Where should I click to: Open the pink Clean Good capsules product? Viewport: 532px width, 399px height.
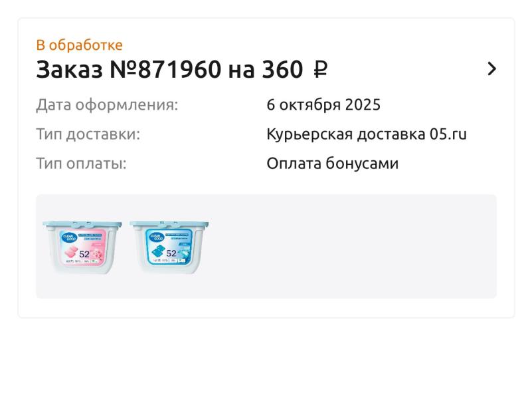[x=82, y=247]
